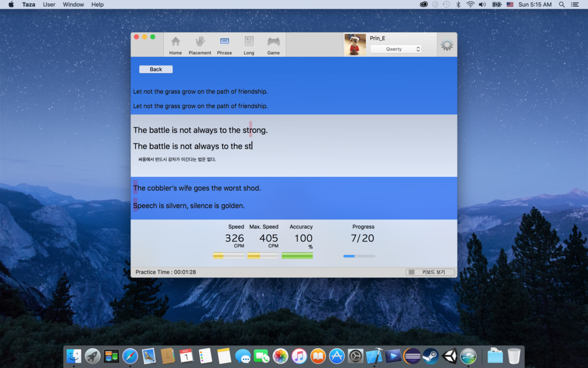Select the Phrase practice mode
The image size is (588, 368).
pyautogui.click(x=224, y=45)
